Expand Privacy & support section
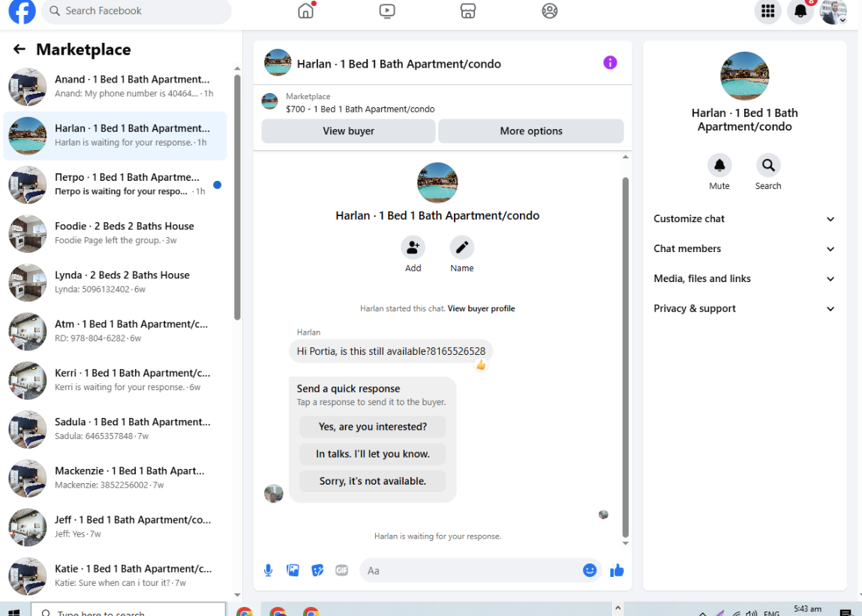862x616 pixels. (744, 308)
